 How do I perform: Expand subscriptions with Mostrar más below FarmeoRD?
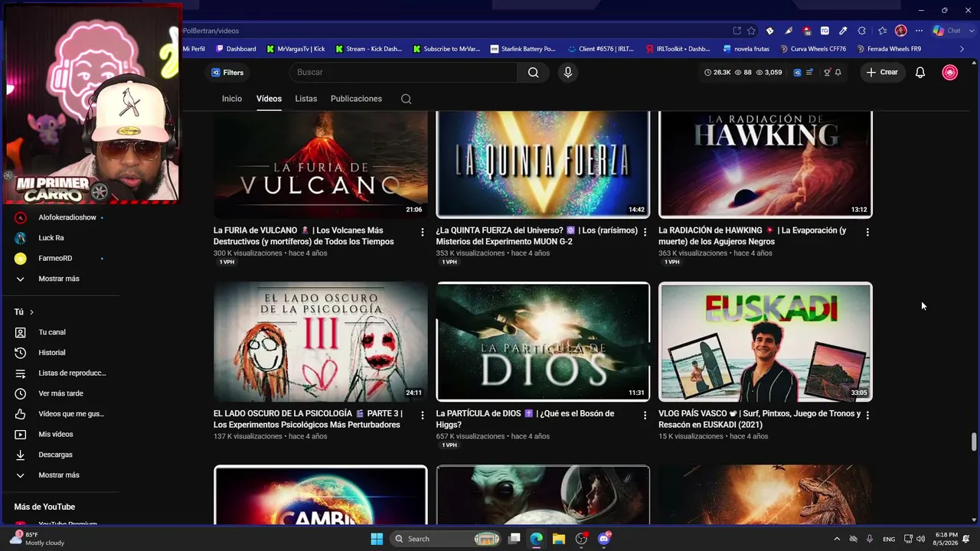pyautogui.click(x=60, y=279)
